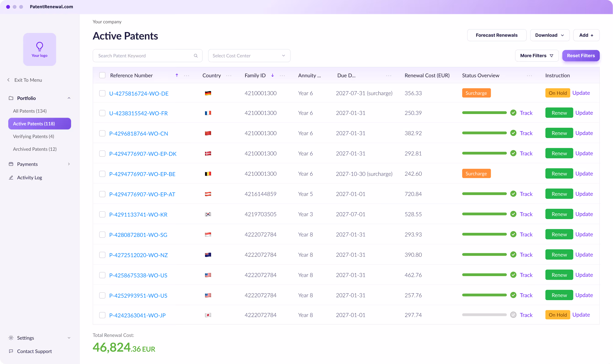Check the box for P-4242363041-WO-JP
The width and height of the screenshot is (613, 364).
102,315
